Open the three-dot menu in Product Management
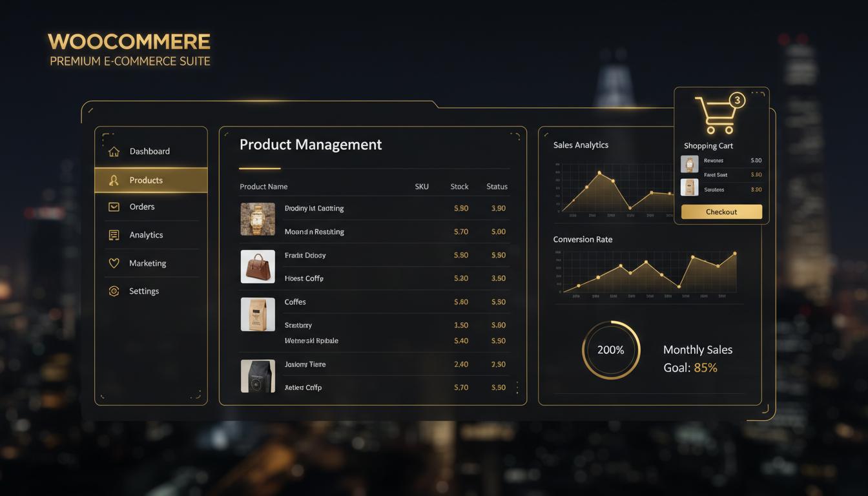This screenshot has height=496, width=868. (517, 387)
